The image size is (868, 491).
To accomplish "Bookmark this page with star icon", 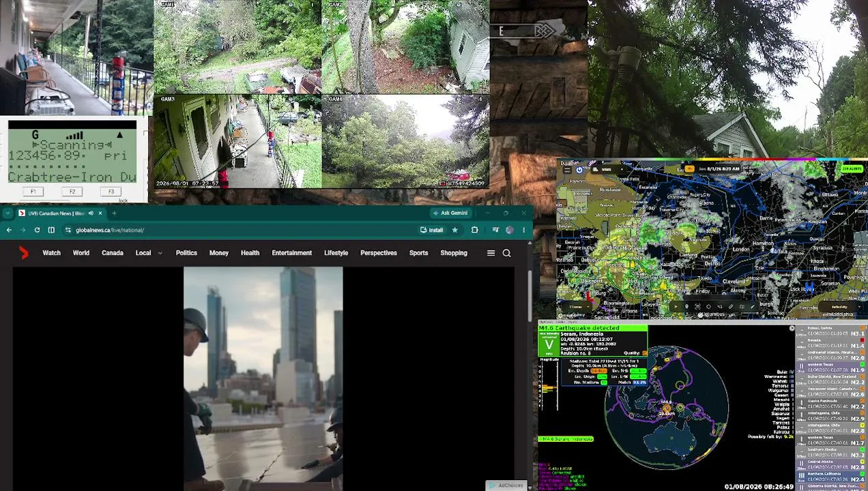I will (x=454, y=230).
